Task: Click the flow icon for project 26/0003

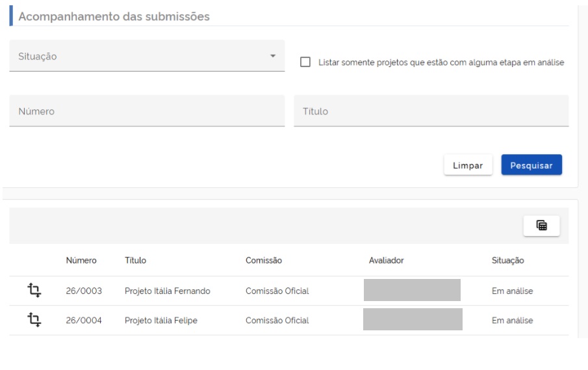Action: [x=34, y=290]
